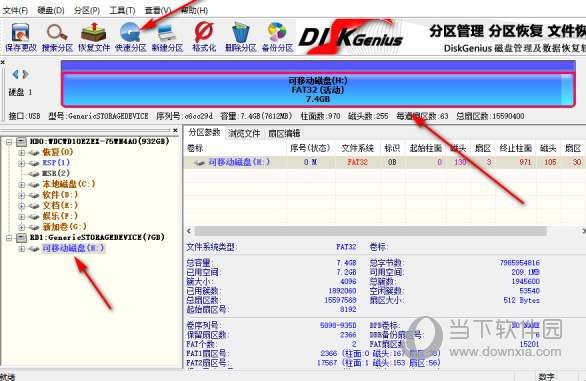Click the 512 Bytes sector size value
Image resolution: width=586 pixels, height=381 pixels.
[x=521, y=300]
